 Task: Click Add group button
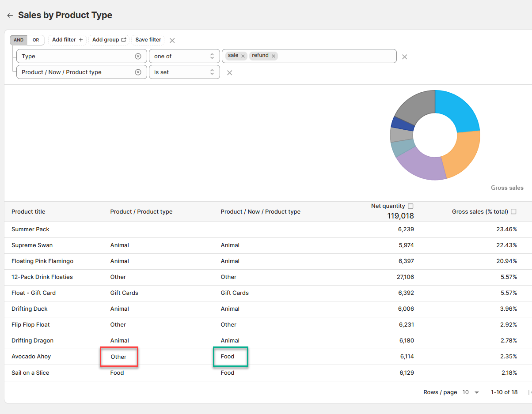pyautogui.click(x=109, y=40)
